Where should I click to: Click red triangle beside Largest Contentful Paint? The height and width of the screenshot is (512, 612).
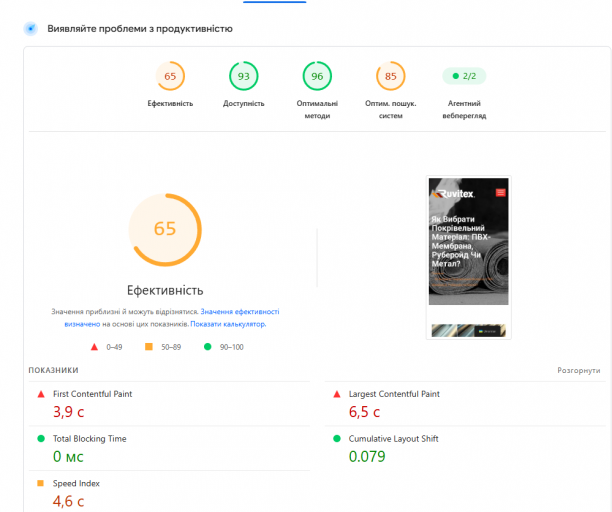[x=337, y=394]
